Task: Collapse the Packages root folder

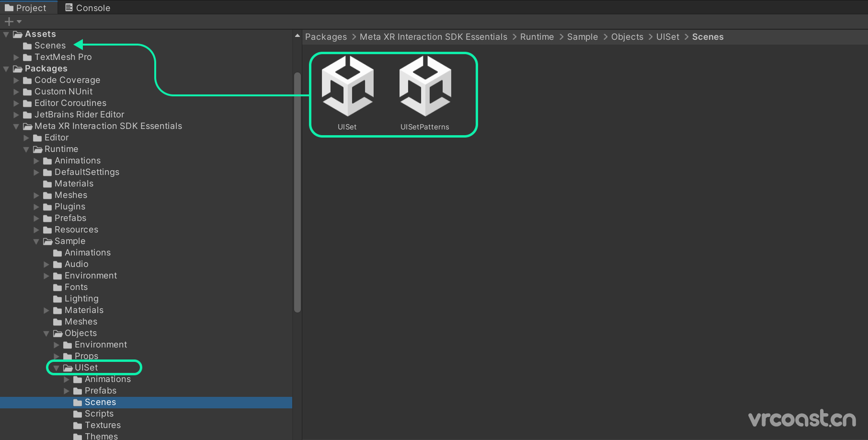Action: coord(6,69)
